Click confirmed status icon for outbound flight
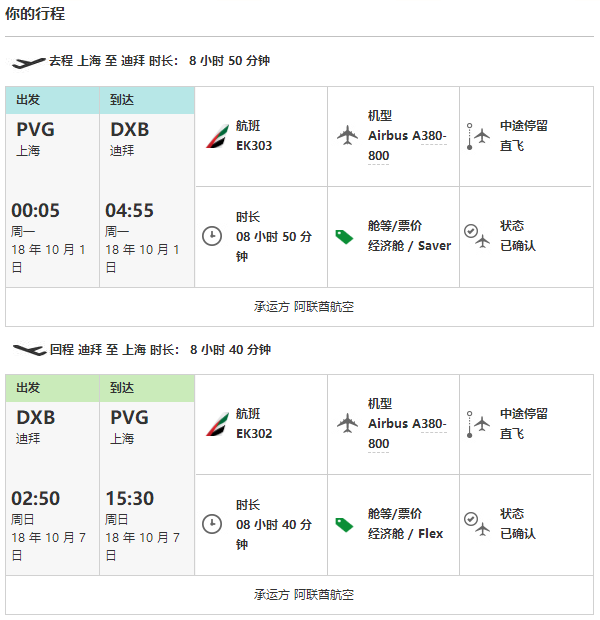This screenshot has width=600, height=620. [x=477, y=235]
